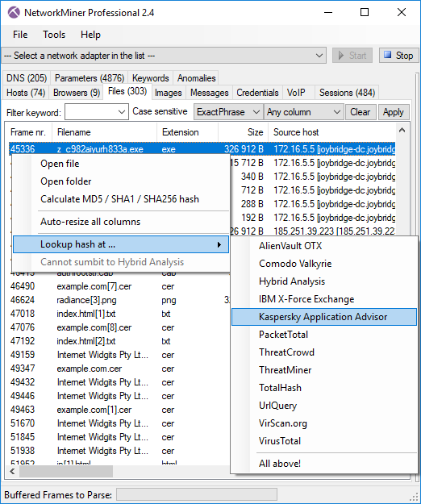Expand the Lookup hash at submenu arrow
421x504 pixels.
(219, 244)
